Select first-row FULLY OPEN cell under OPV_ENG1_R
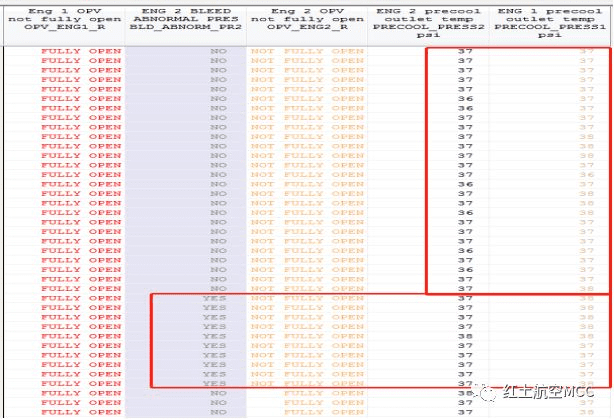This screenshot has height=419, width=614. [81, 50]
